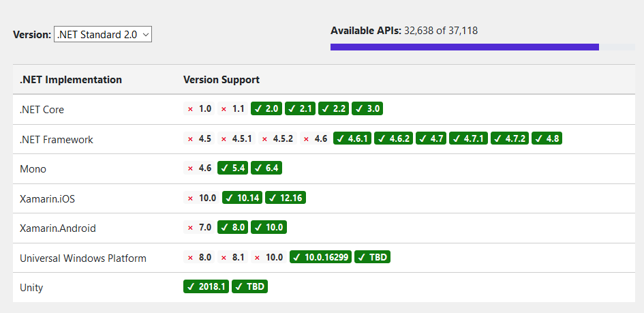Click the Universal Windows Platform row label
Image resolution: width=644 pixels, height=313 pixels.
tap(83, 258)
